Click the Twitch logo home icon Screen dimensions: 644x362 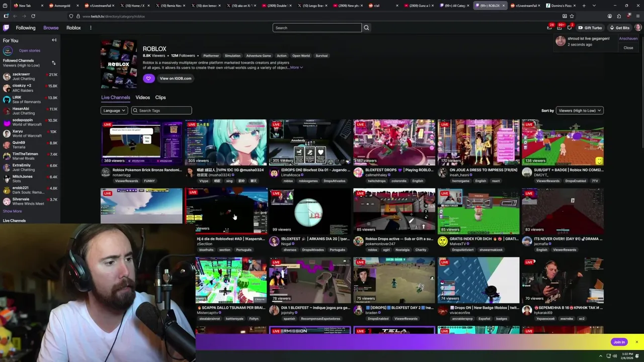click(6, 28)
